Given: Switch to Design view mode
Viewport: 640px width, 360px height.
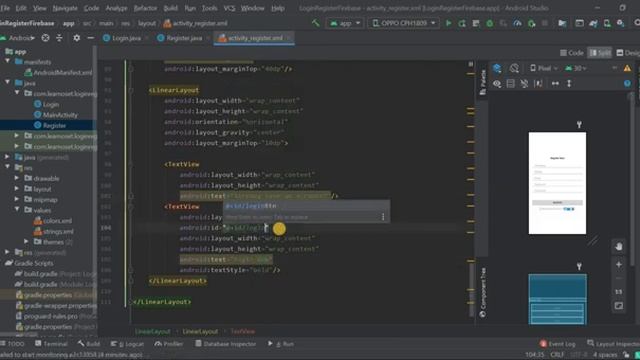Looking at the screenshot, I should click(628, 53).
